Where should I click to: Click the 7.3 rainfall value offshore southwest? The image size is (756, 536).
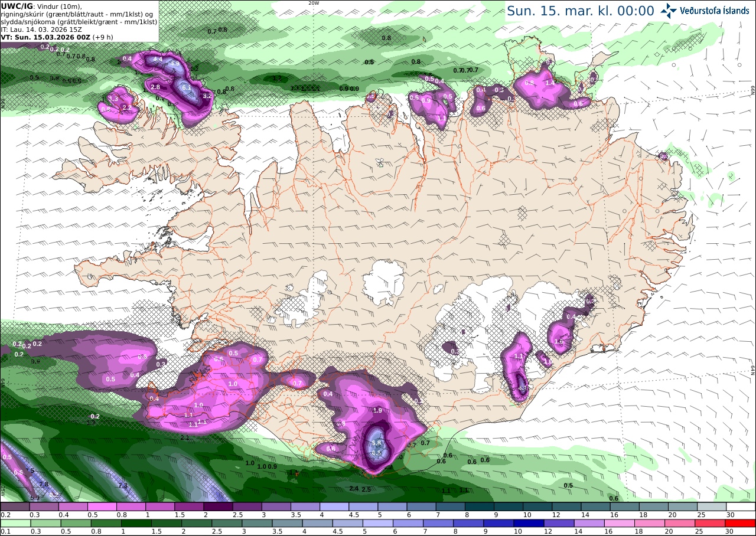point(123,485)
